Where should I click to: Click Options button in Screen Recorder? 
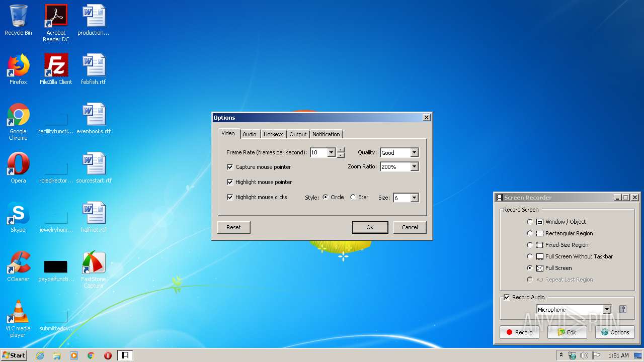(x=615, y=332)
